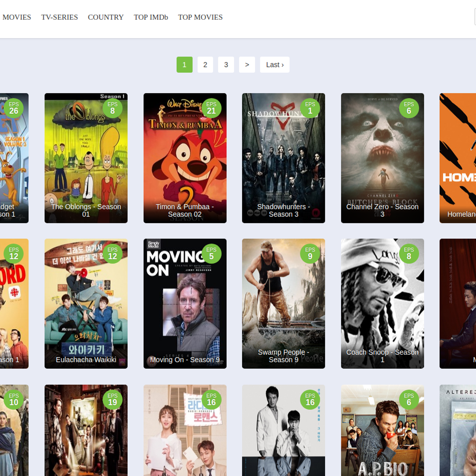The image size is (476, 476).
Task: Click 'The Oblongs - Season 01' title text
Action: tap(86, 210)
